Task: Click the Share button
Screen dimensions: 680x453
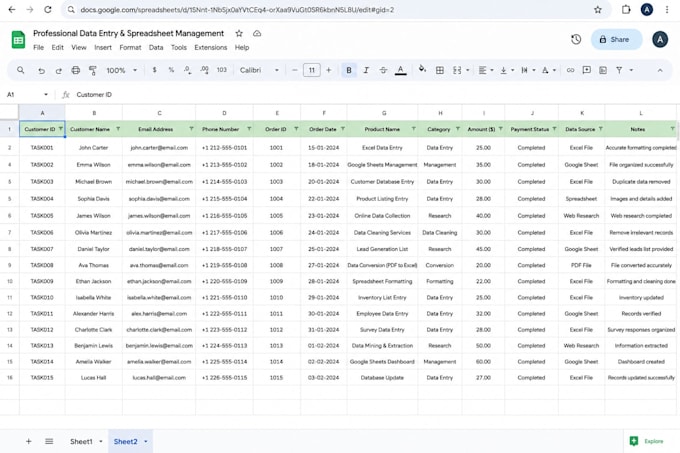Action: [616, 39]
